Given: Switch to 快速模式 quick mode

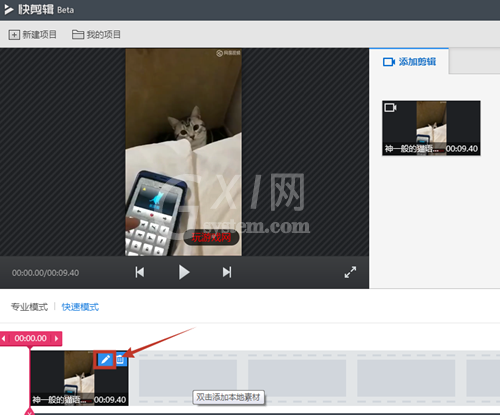Looking at the screenshot, I should (80, 307).
